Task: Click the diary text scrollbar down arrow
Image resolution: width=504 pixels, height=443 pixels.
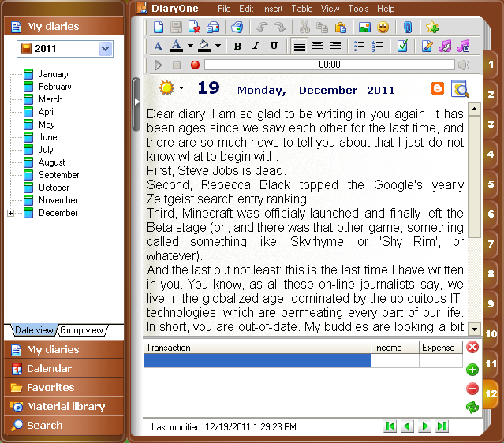Action: (475, 329)
